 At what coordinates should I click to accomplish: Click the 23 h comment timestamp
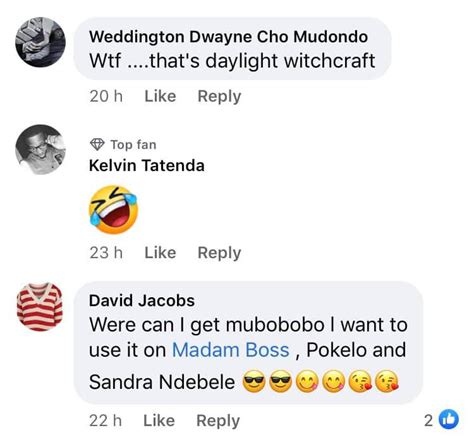(x=106, y=253)
